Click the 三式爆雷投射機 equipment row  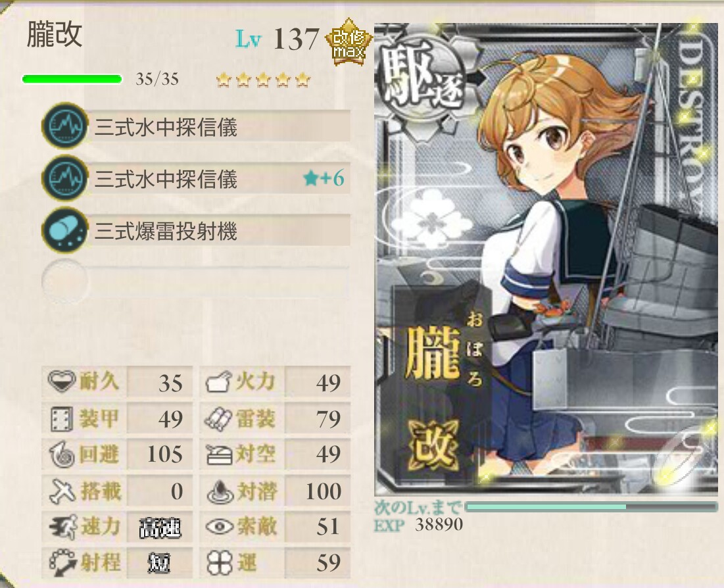(x=196, y=230)
